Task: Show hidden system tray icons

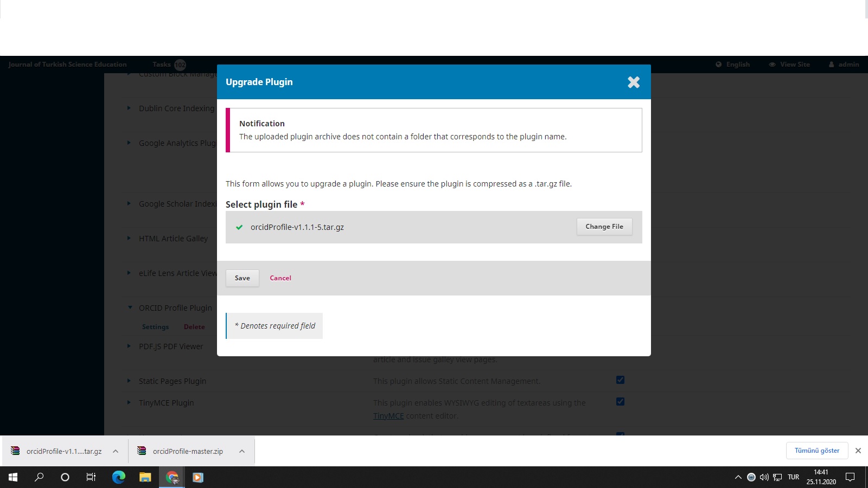Action: point(738,477)
